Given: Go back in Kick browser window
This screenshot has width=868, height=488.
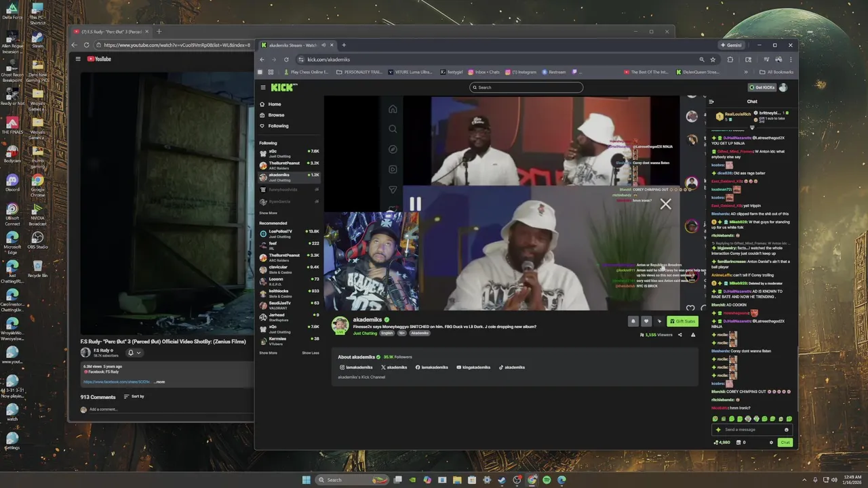Looking at the screenshot, I should (262, 60).
